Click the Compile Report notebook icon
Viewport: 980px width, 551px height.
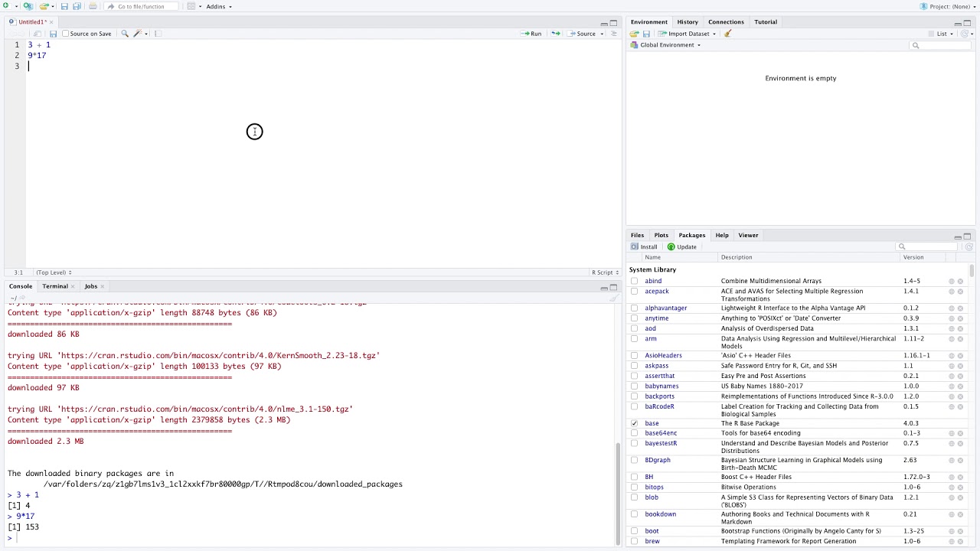pos(158,34)
